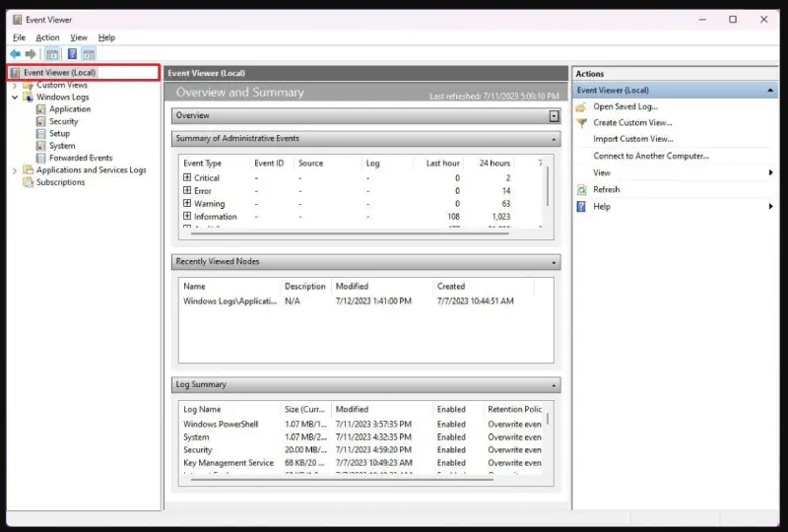The width and height of the screenshot is (788, 532).
Task: Open the Help submenu in Actions pane
Action: coord(770,206)
